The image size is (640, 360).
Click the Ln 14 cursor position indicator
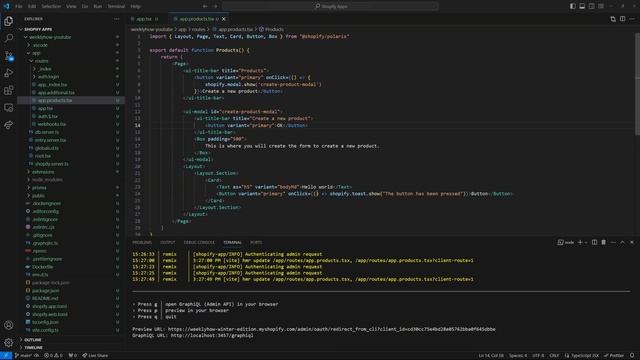coord(491,356)
